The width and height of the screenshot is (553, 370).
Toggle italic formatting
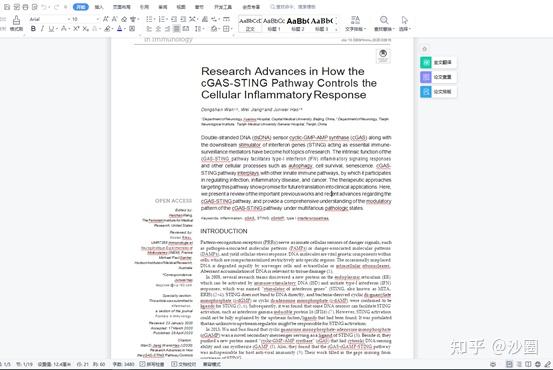(42, 29)
